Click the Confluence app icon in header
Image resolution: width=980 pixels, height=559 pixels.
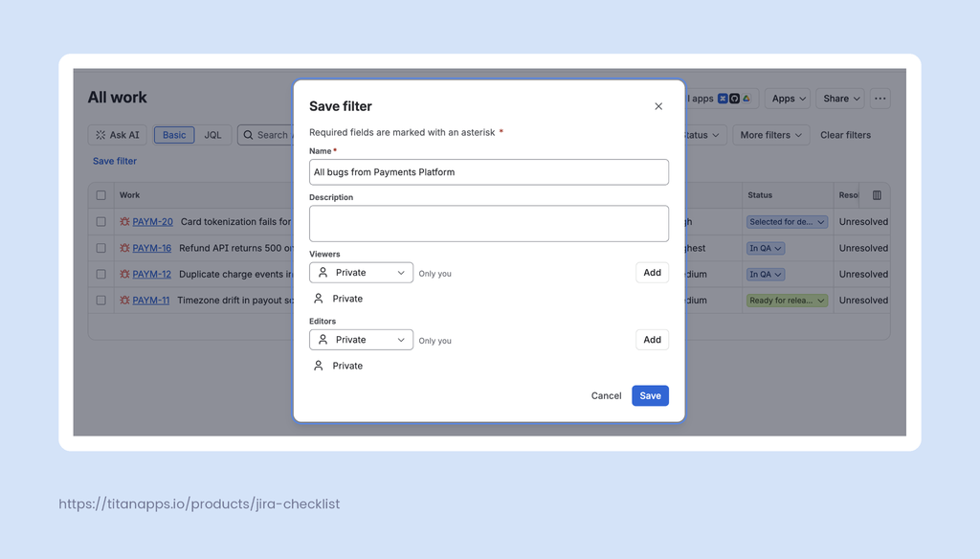click(723, 99)
